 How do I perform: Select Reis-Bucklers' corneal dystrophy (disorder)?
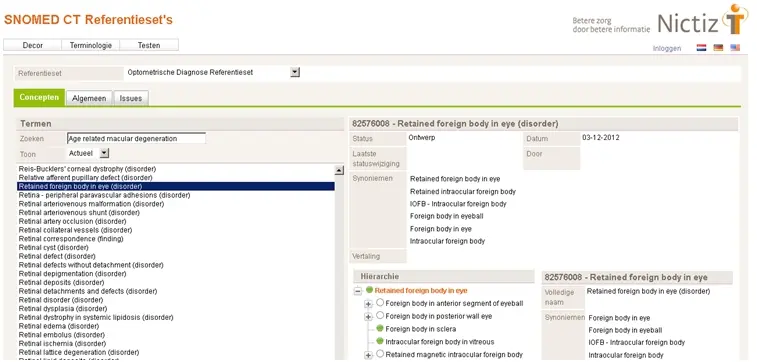pos(87,169)
